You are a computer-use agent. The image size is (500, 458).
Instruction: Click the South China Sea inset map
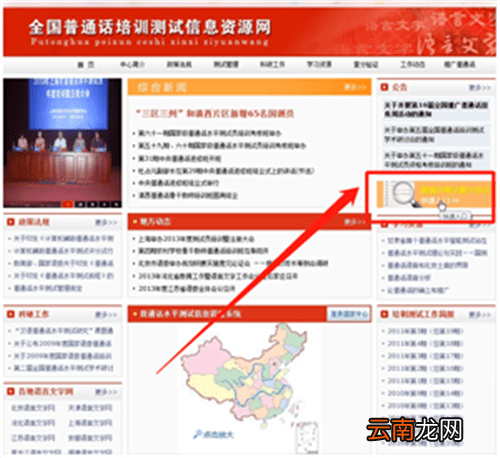tap(307, 438)
